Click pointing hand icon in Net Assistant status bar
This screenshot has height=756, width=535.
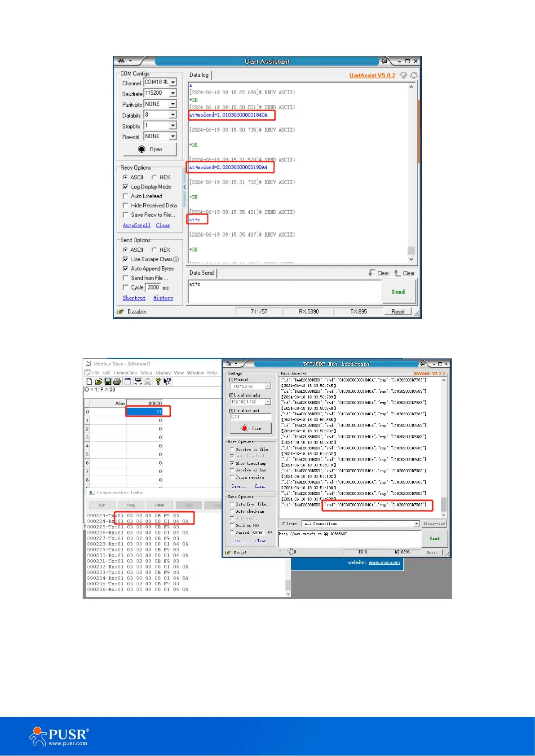tap(292, 552)
